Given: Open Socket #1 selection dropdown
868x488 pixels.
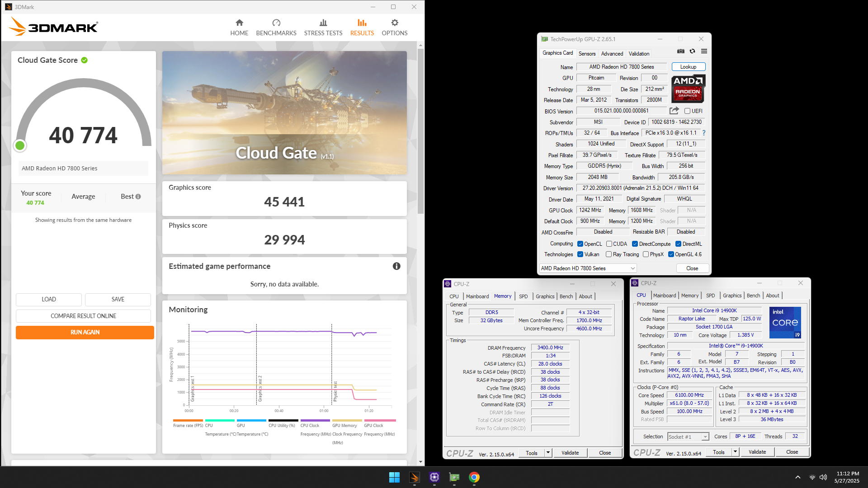Looking at the screenshot, I should coord(688,437).
